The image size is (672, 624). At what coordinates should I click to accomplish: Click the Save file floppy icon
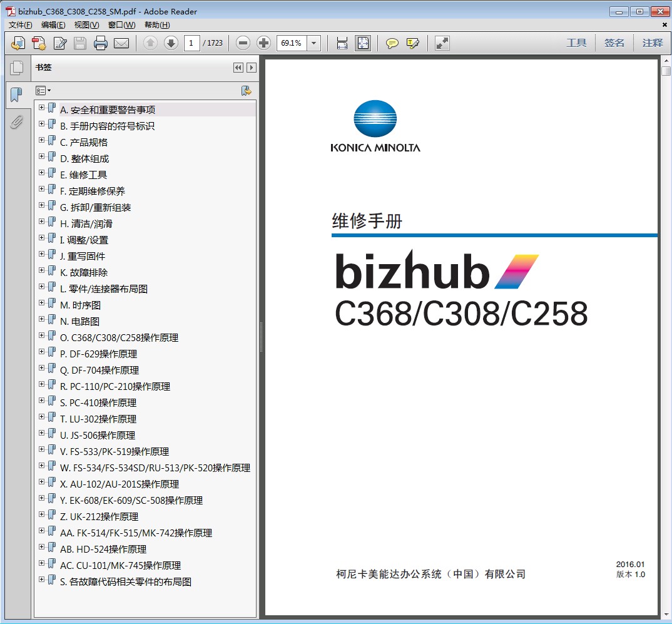tap(80, 43)
